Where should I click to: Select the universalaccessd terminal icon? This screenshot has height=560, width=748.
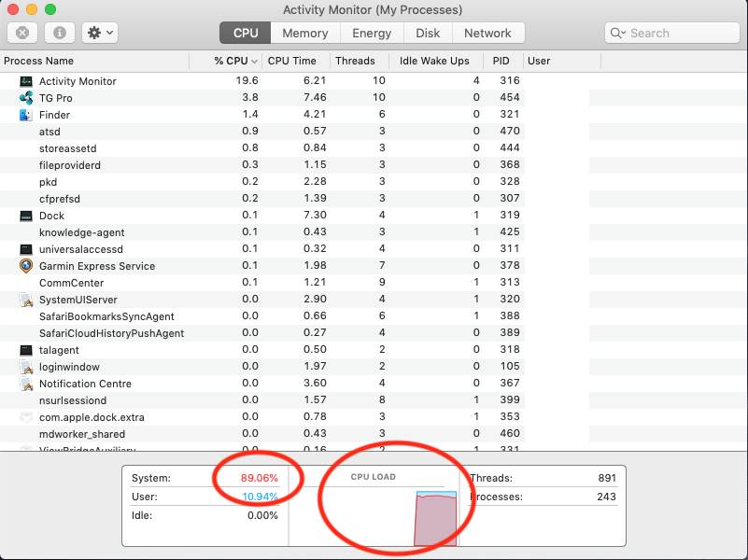(26, 249)
